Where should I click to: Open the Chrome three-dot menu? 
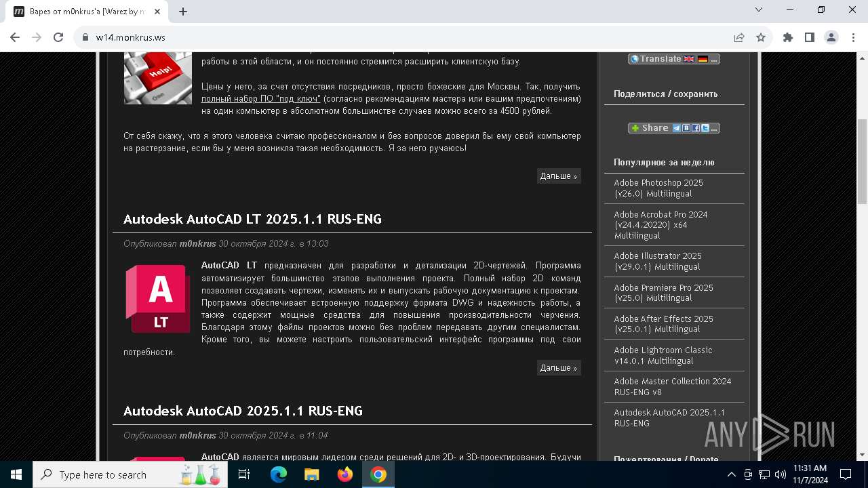point(853,37)
